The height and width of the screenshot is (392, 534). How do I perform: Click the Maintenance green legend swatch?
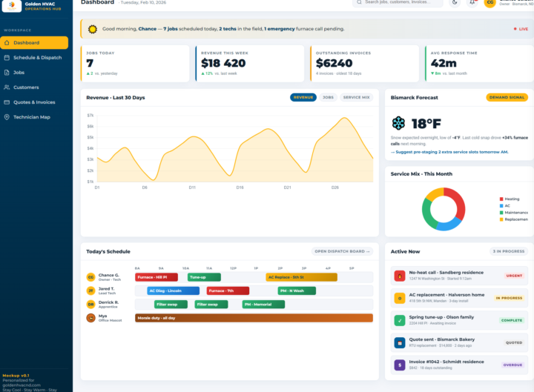coord(501,213)
